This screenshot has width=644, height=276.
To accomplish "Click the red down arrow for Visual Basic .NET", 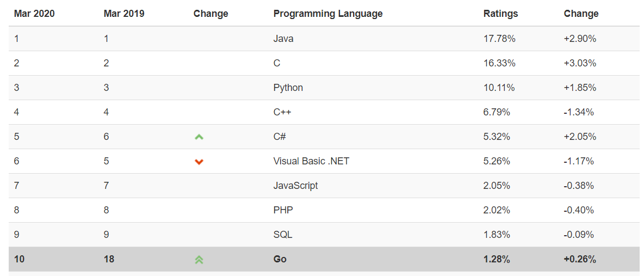I will [199, 162].
